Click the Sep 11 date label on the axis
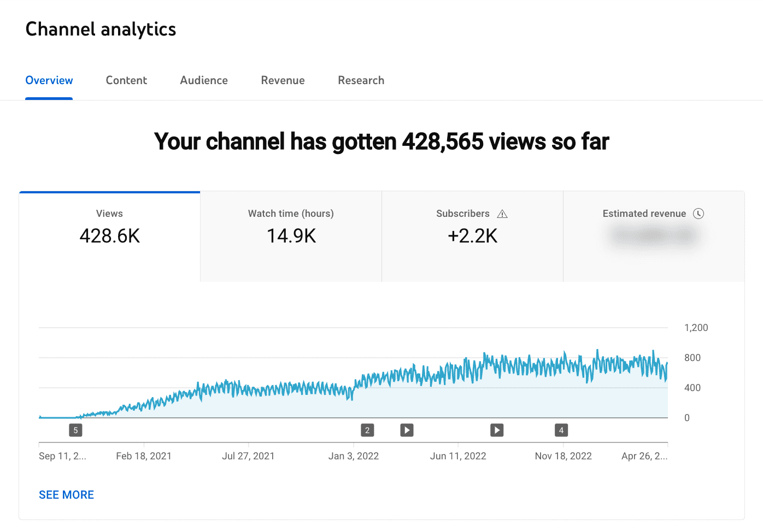Image resolution: width=763 pixels, height=532 pixels. [62, 456]
